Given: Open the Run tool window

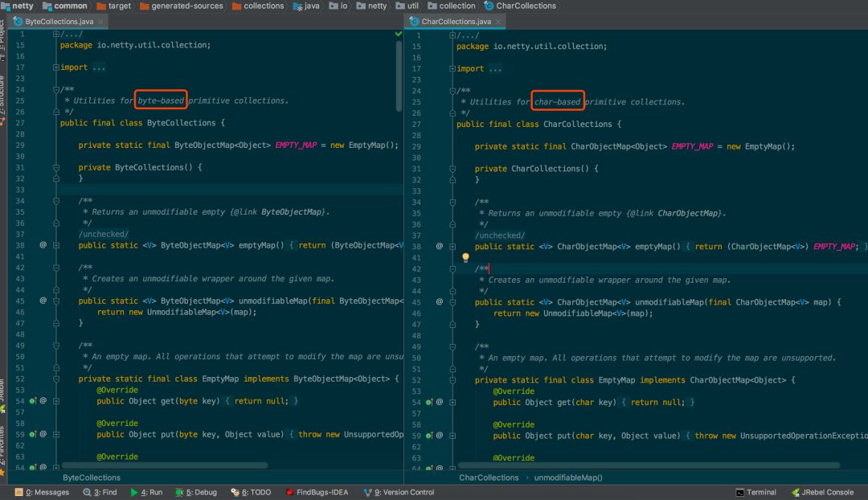Looking at the screenshot, I should [x=145, y=492].
